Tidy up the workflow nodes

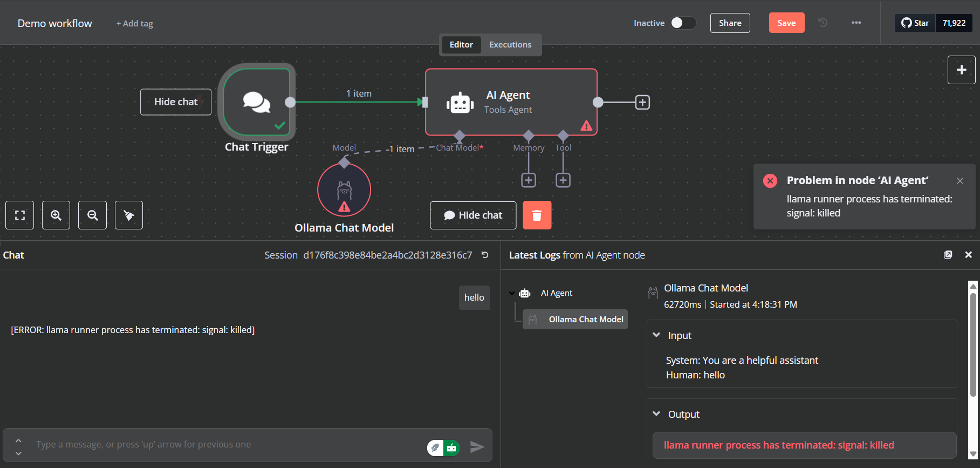click(129, 215)
